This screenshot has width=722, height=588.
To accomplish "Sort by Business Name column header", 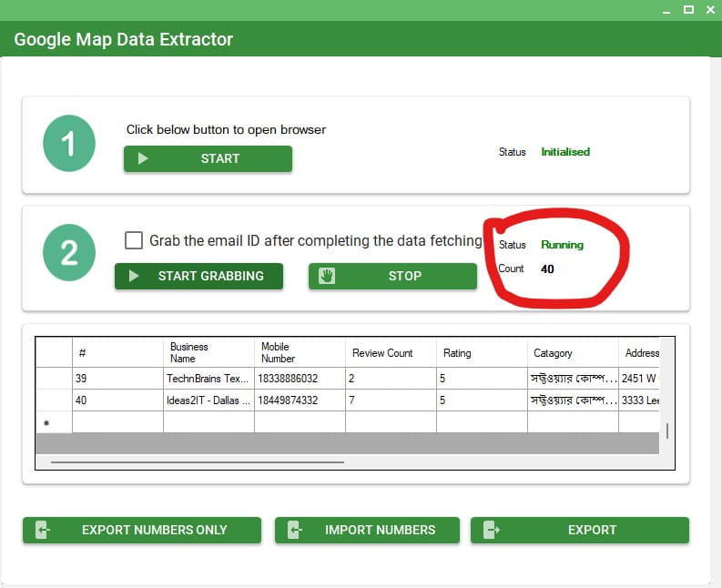I will pyautogui.click(x=208, y=352).
